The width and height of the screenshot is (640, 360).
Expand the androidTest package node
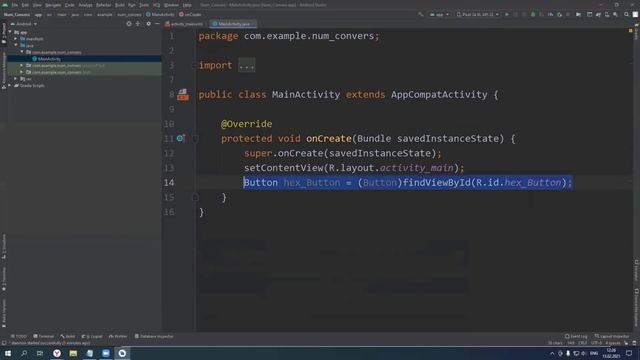pyautogui.click(x=22, y=65)
